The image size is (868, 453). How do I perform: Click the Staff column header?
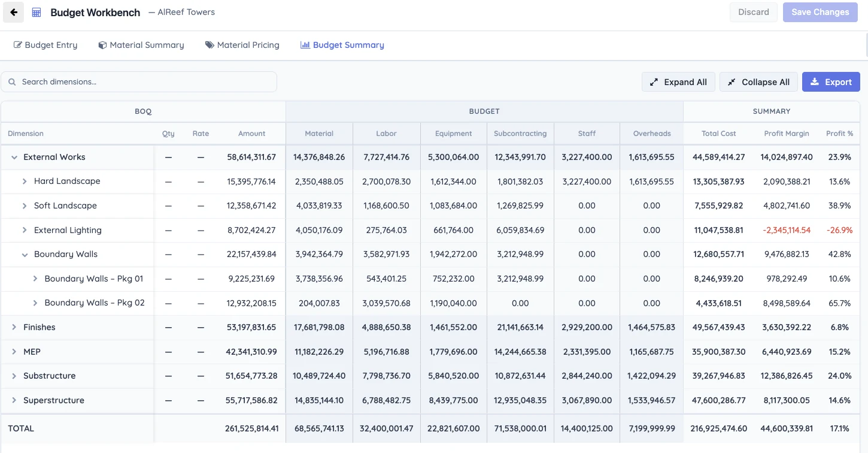click(587, 134)
